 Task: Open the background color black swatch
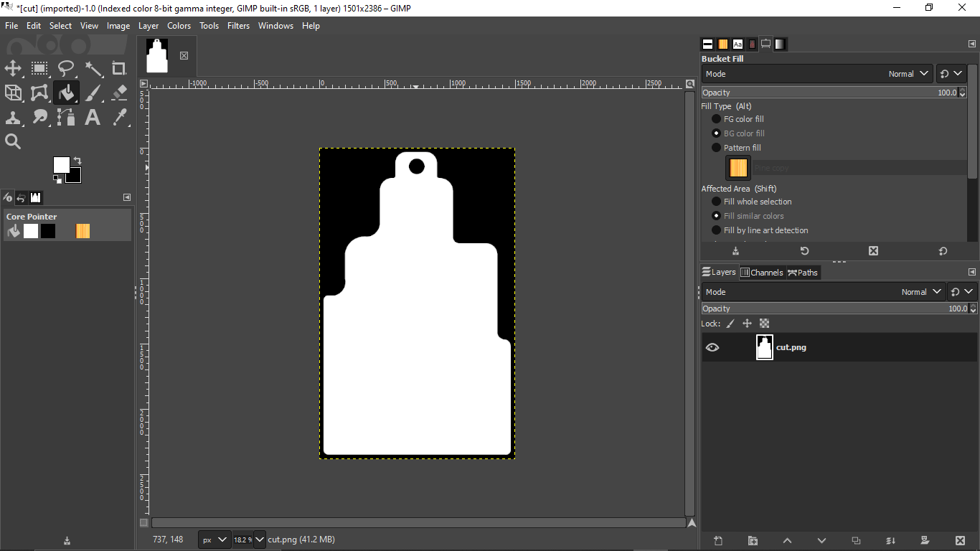[75, 176]
